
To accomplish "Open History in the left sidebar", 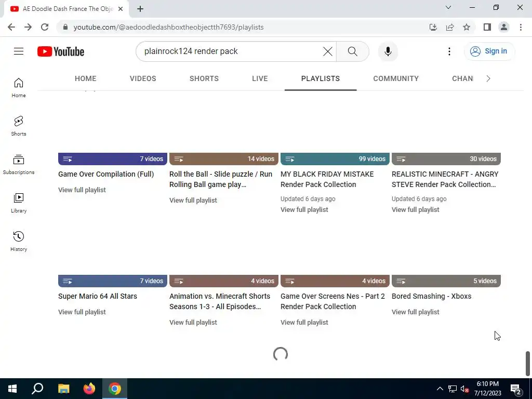I will (x=19, y=241).
